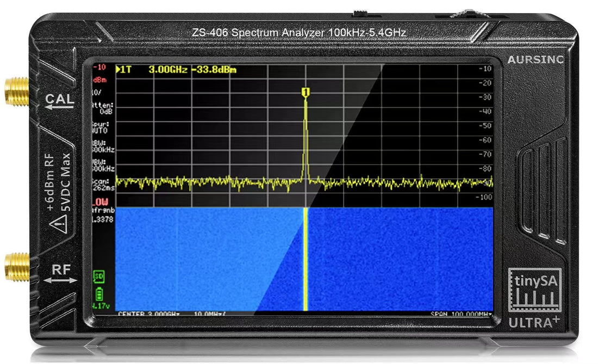
Task: Tap the red dBm unit label
Action: click(x=99, y=80)
